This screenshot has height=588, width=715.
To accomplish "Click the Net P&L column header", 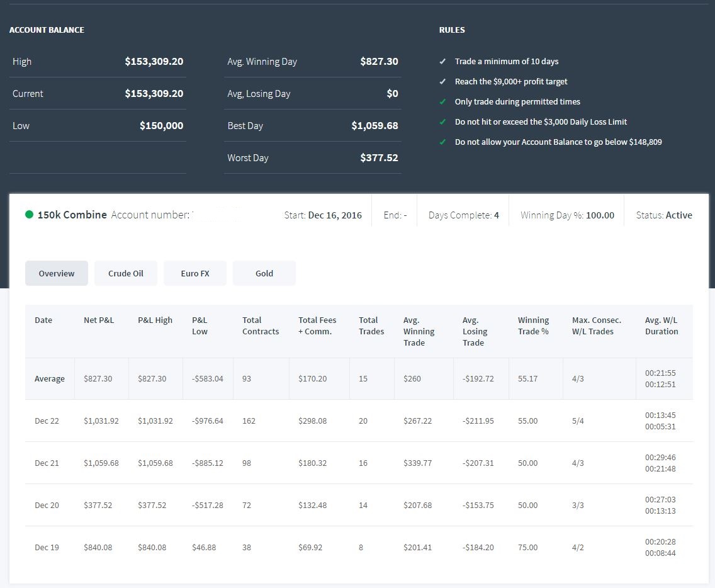I will click(x=99, y=320).
